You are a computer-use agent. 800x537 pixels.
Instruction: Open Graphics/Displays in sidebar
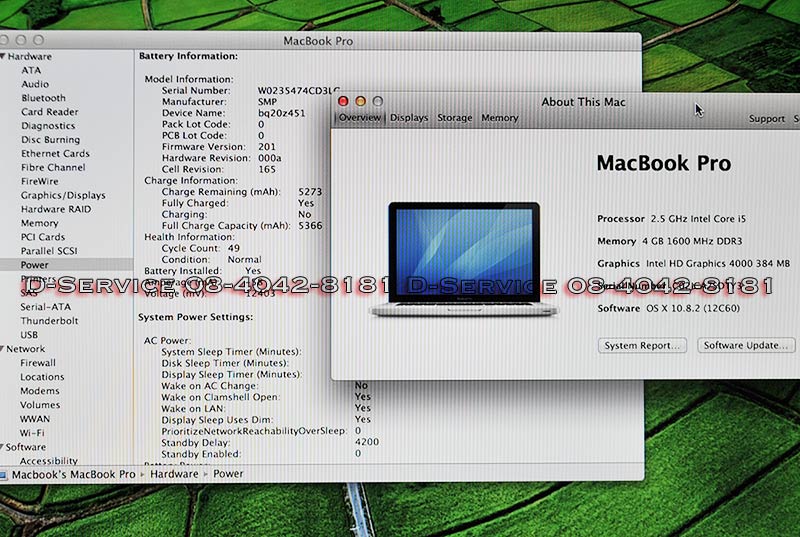coord(63,195)
